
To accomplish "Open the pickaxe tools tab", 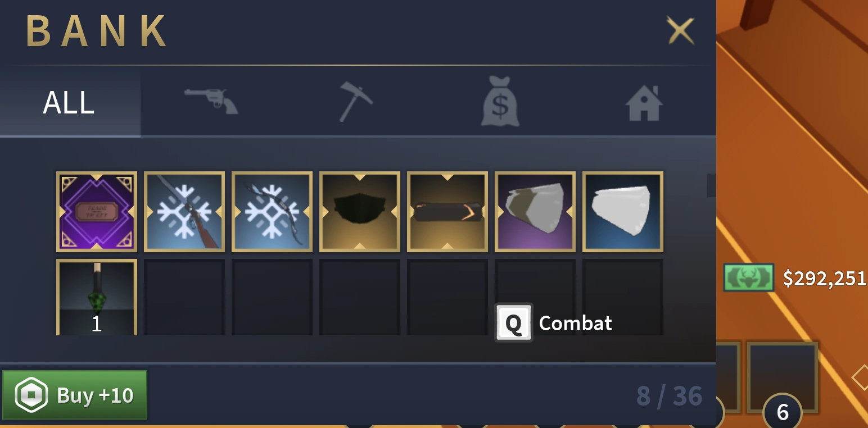I will click(x=356, y=102).
